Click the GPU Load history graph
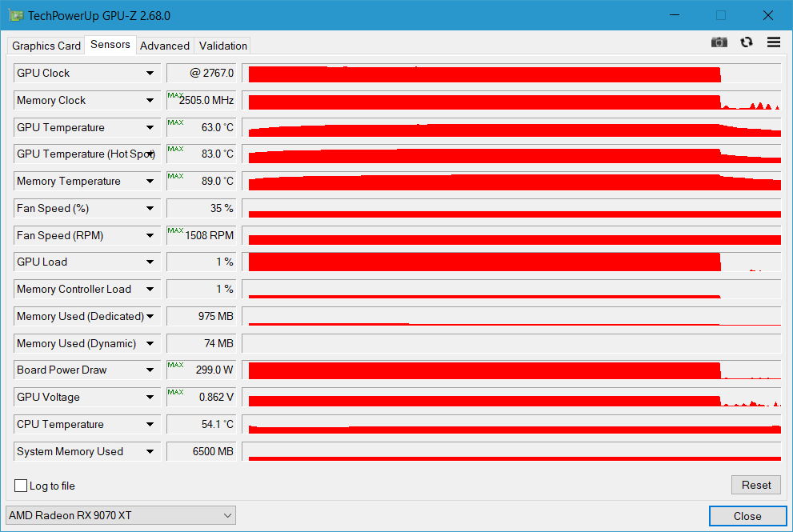The width and height of the screenshot is (793, 532). click(511, 262)
